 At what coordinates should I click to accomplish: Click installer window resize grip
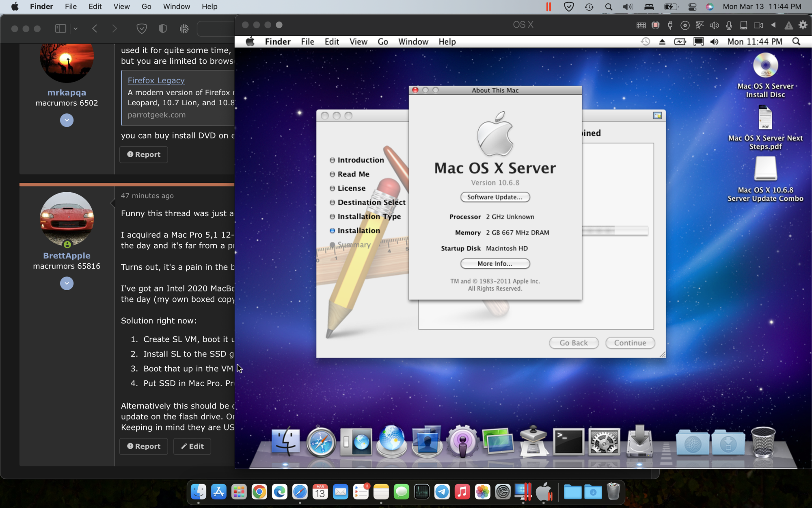click(662, 354)
